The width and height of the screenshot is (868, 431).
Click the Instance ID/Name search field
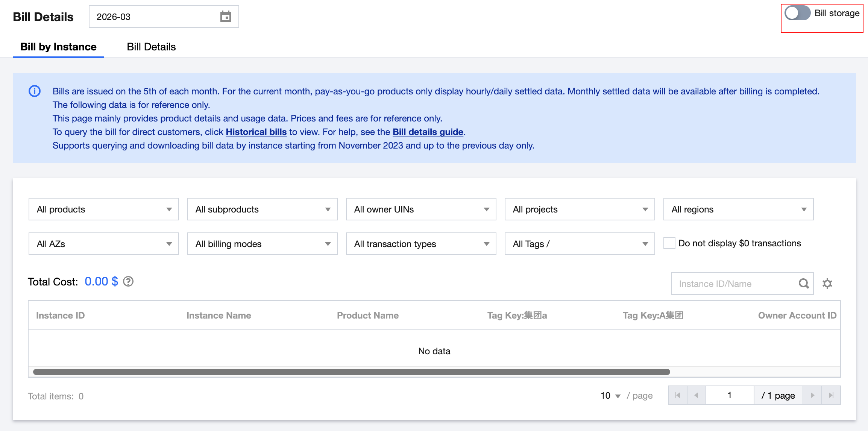pos(733,284)
